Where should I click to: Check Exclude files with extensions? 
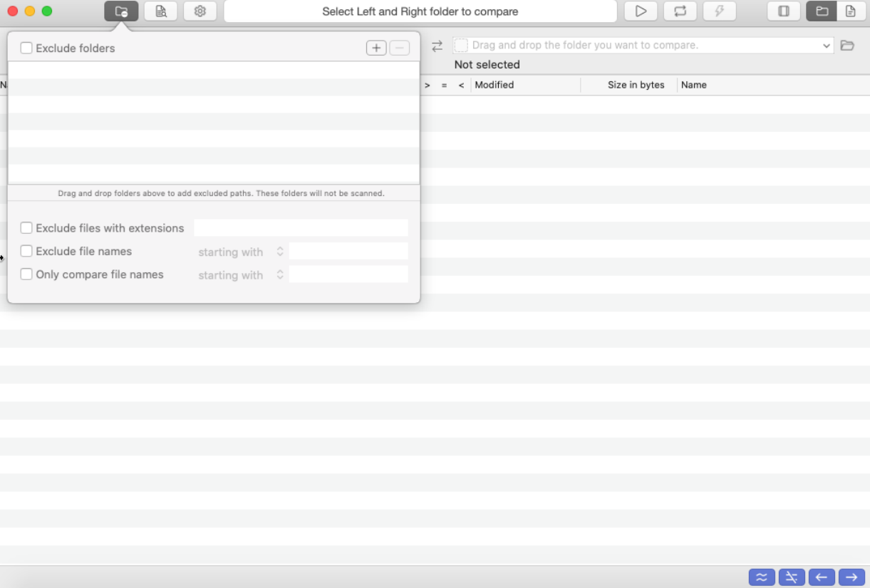(26, 228)
